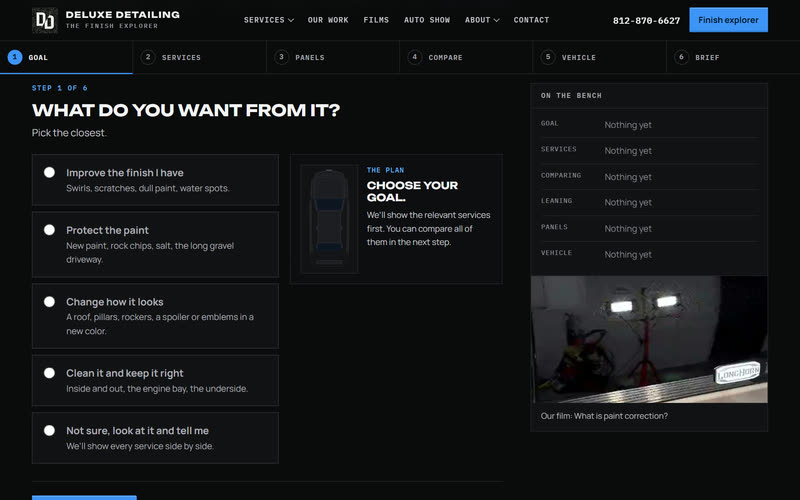The image size is (800, 500).
Task: Click 'Step 1 of 6' label
Action: [x=60, y=88]
